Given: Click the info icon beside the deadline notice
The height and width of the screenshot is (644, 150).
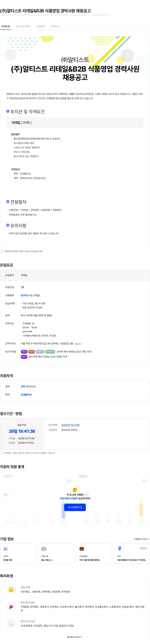Looking at the screenshot, I should [2, 453].
